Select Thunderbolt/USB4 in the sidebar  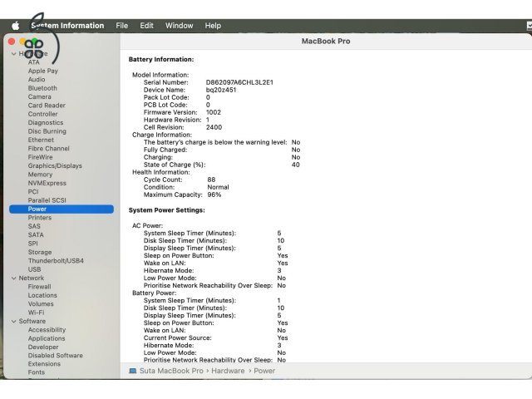56,261
